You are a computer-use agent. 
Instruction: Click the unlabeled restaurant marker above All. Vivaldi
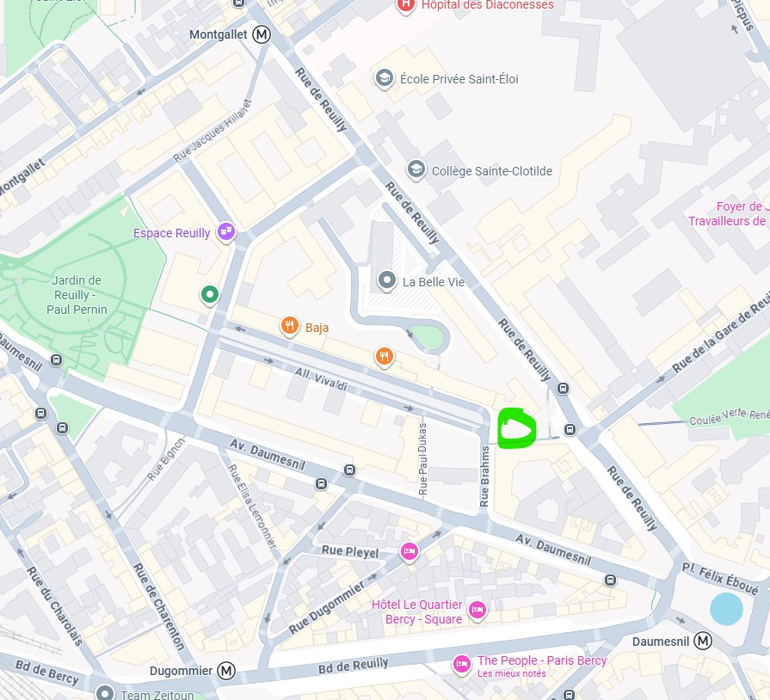coord(385,357)
